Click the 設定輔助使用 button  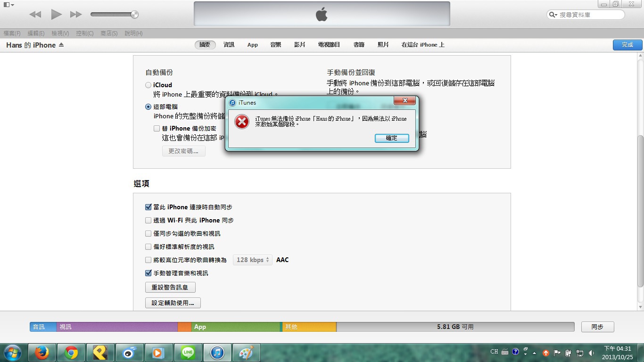173,303
